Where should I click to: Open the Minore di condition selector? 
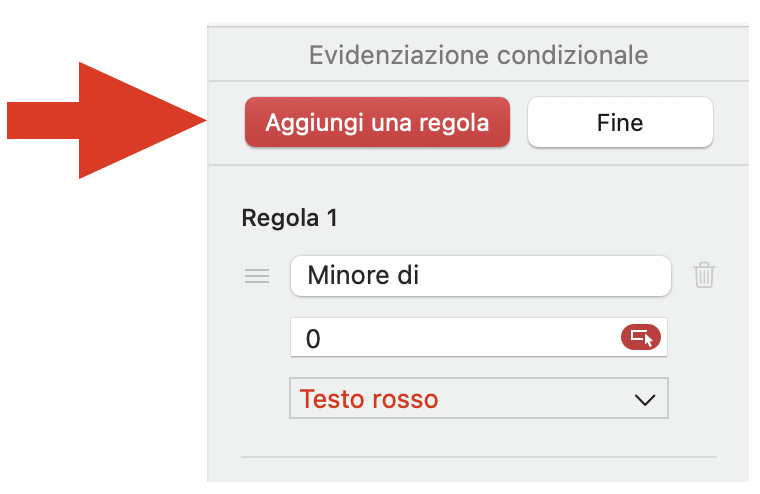tap(479, 276)
